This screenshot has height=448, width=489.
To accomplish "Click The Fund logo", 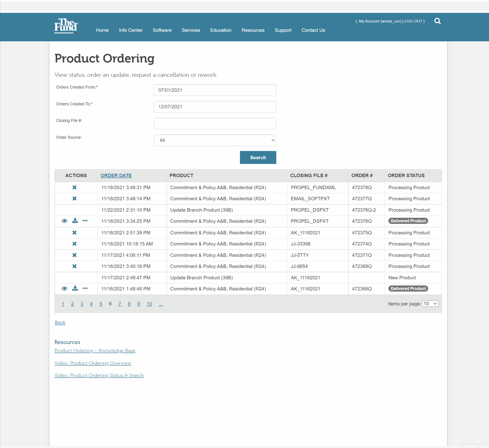I will pyautogui.click(x=66, y=26).
